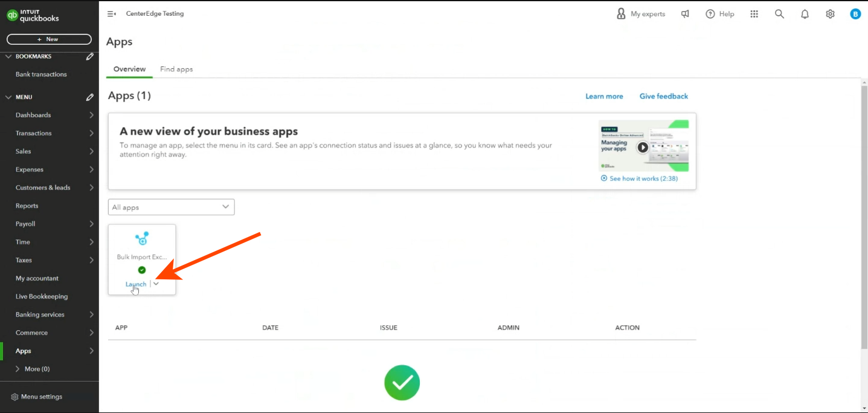Expand More (0) in sidebar
Screen dimensions: 868x413
pos(33,369)
